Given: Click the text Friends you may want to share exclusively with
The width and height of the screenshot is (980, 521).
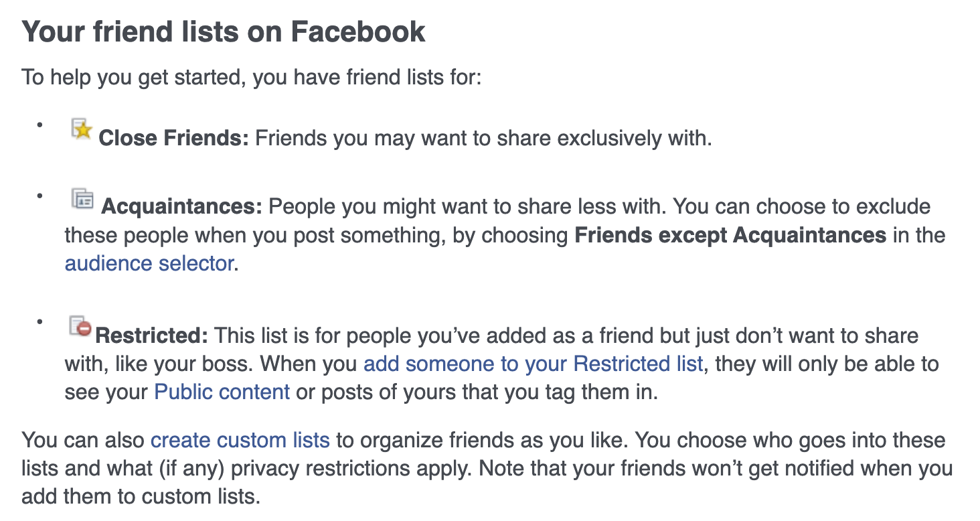Looking at the screenshot, I should click(x=483, y=139).
